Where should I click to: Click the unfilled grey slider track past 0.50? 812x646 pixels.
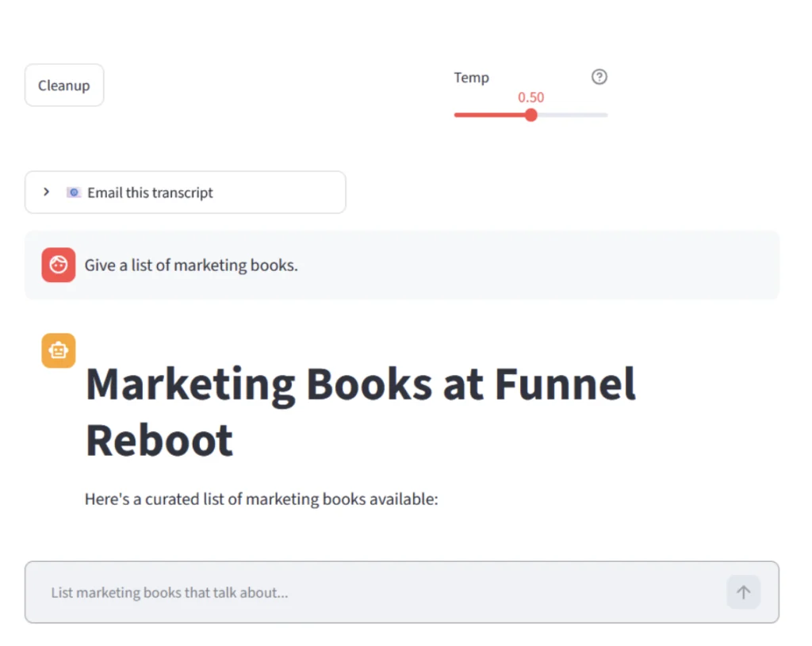click(573, 115)
